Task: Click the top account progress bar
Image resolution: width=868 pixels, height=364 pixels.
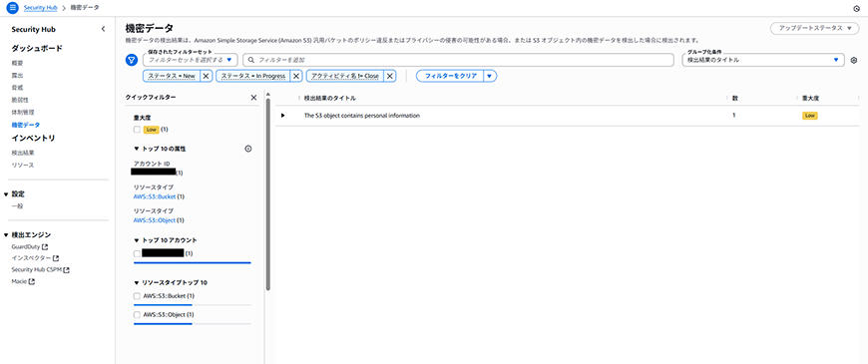Action: pyautogui.click(x=193, y=262)
